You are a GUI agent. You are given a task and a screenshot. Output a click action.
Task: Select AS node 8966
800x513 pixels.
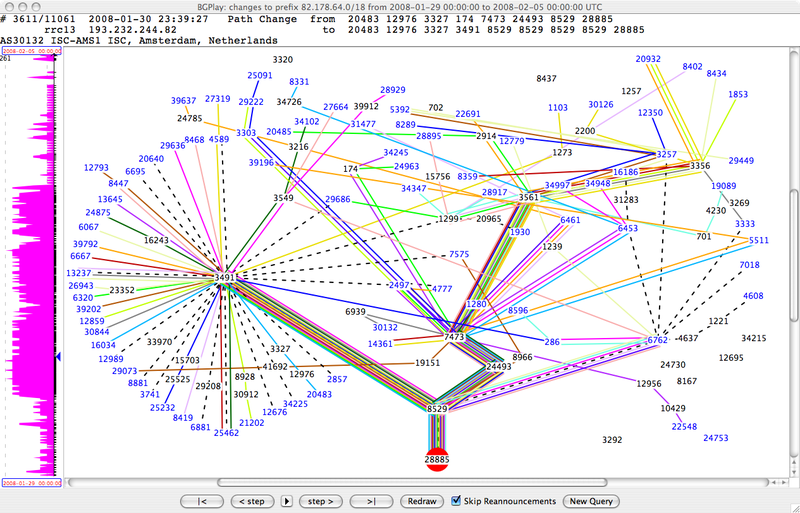coord(522,357)
